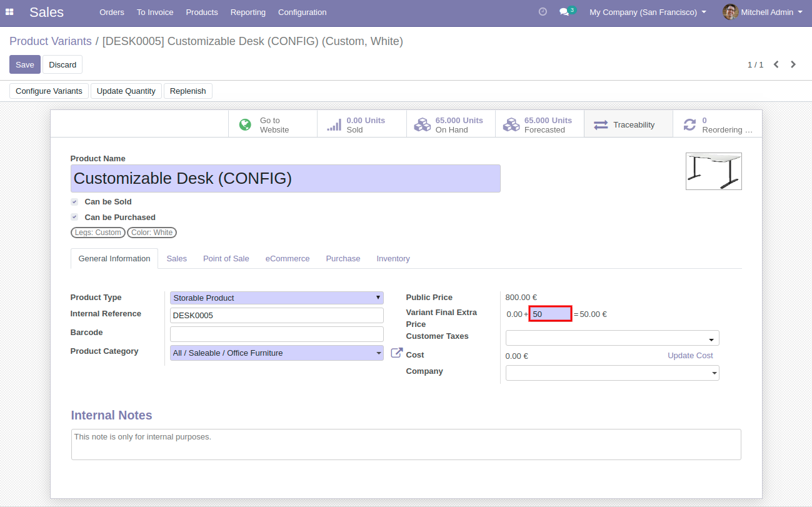Open the Reordering rules refresh icon
Image resolution: width=812 pixels, height=507 pixels.
(x=689, y=125)
